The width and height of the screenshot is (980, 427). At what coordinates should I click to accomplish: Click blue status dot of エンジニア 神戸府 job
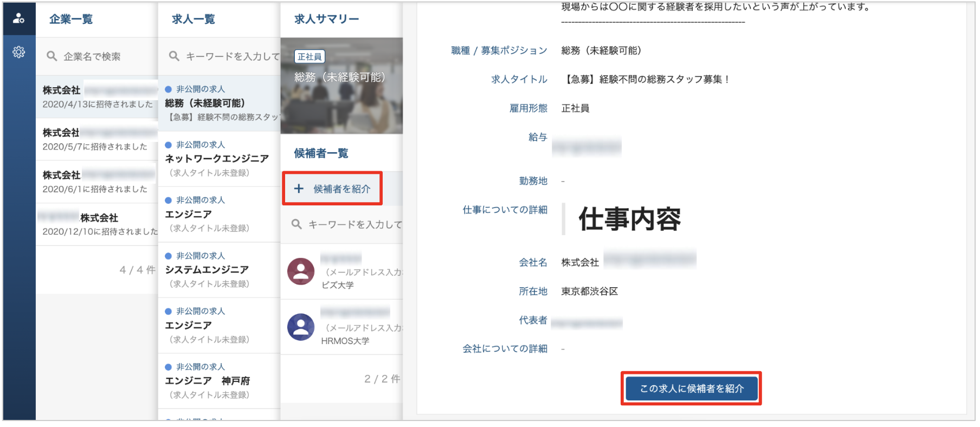click(x=168, y=367)
